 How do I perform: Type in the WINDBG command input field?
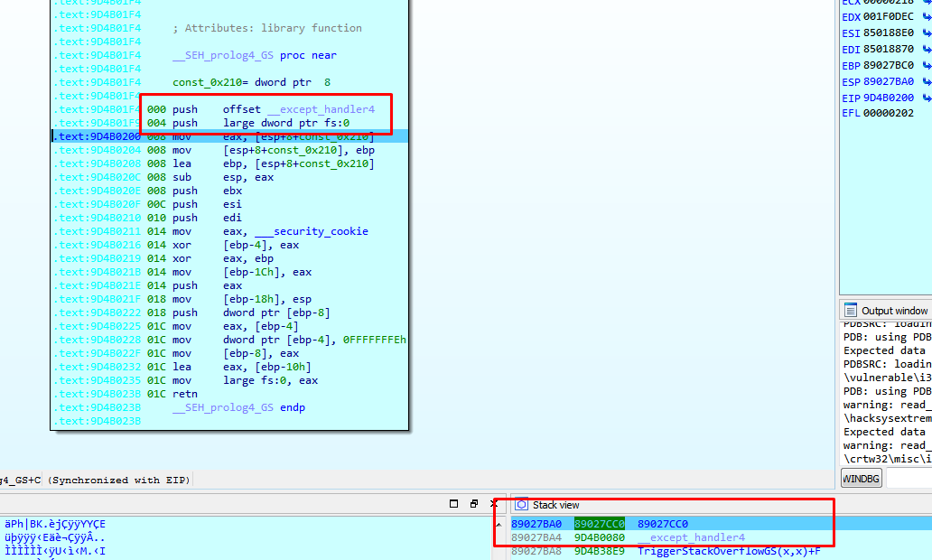point(909,479)
